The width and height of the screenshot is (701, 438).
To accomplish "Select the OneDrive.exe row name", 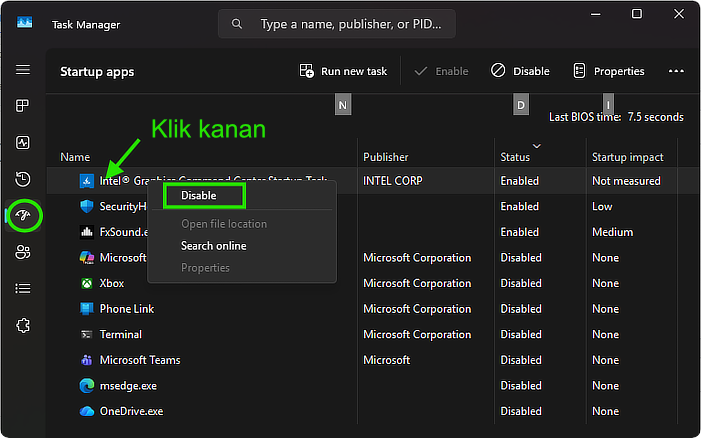I will pyautogui.click(x=131, y=411).
